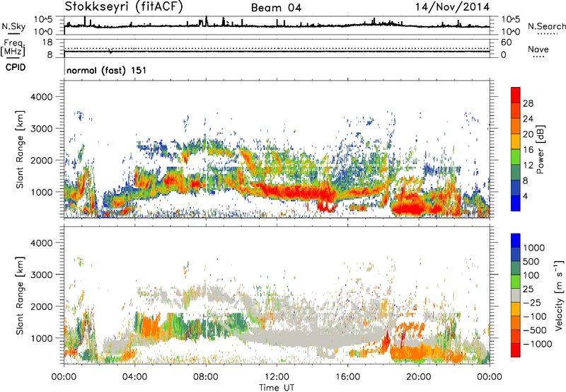Select 'normal (fast) 151' text

click(107, 70)
